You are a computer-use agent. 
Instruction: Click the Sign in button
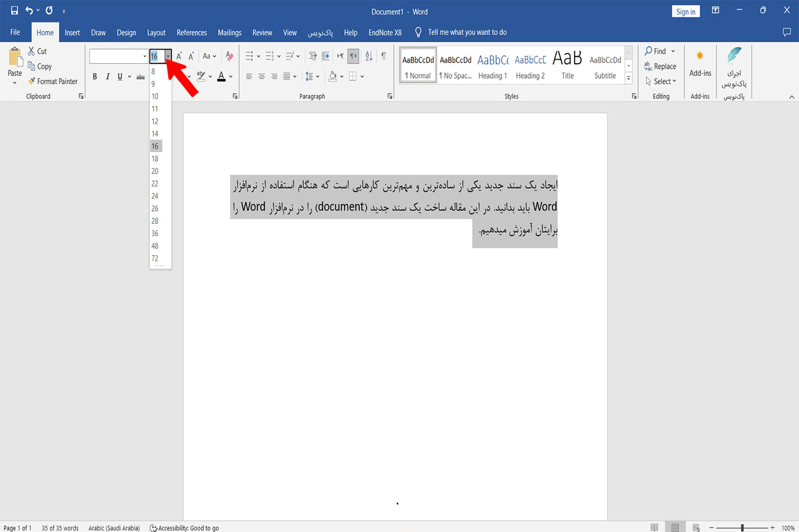(686, 12)
